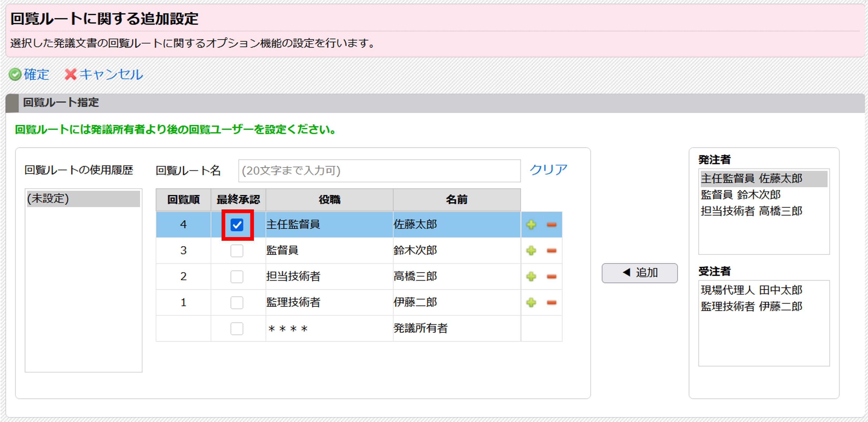Select 現場代理人 田中太郎 in 受注者 list
The image size is (868, 422).
pyautogui.click(x=763, y=290)
